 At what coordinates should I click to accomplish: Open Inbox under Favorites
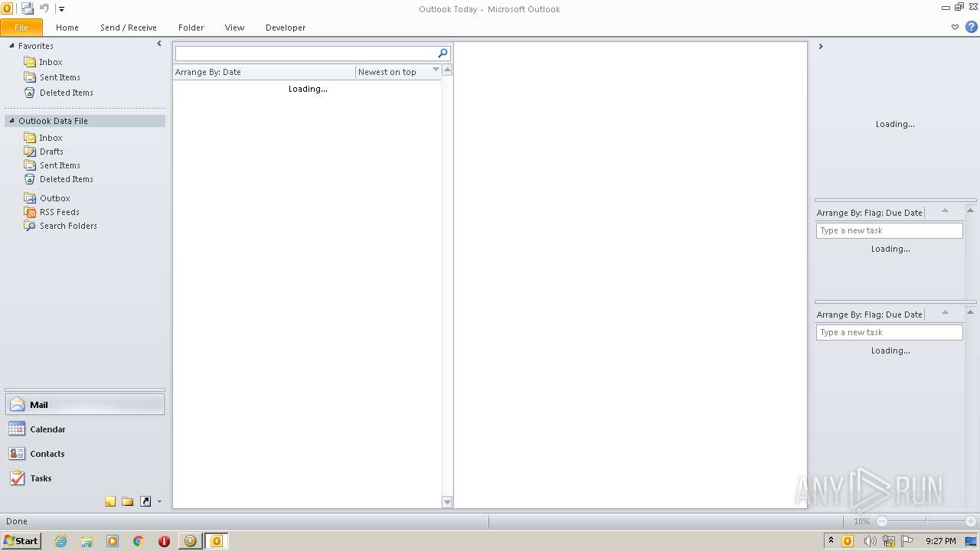coord(51,62)
